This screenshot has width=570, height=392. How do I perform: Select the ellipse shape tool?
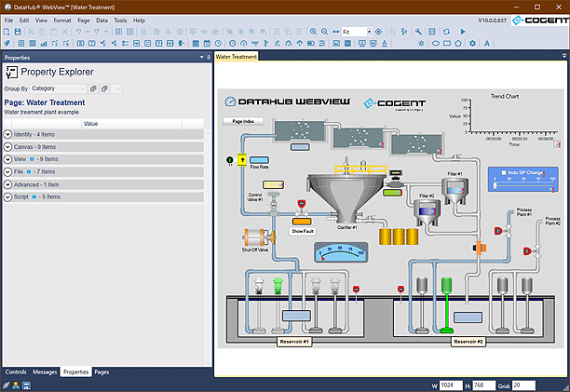pyautogui.click(x=434, y=43)
